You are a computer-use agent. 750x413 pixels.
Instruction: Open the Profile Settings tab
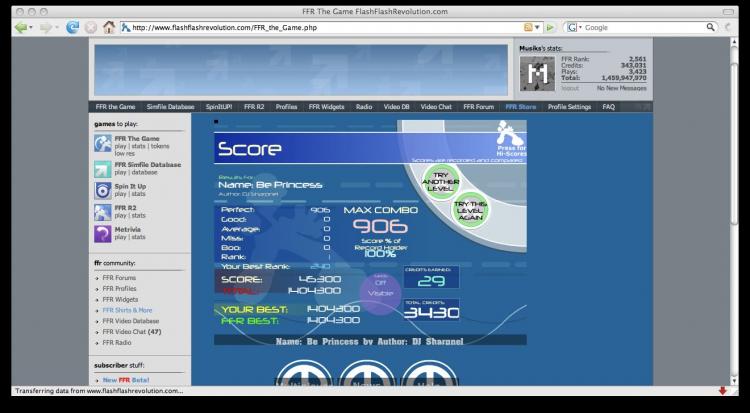pyautogui.click(x=569, y=105)
